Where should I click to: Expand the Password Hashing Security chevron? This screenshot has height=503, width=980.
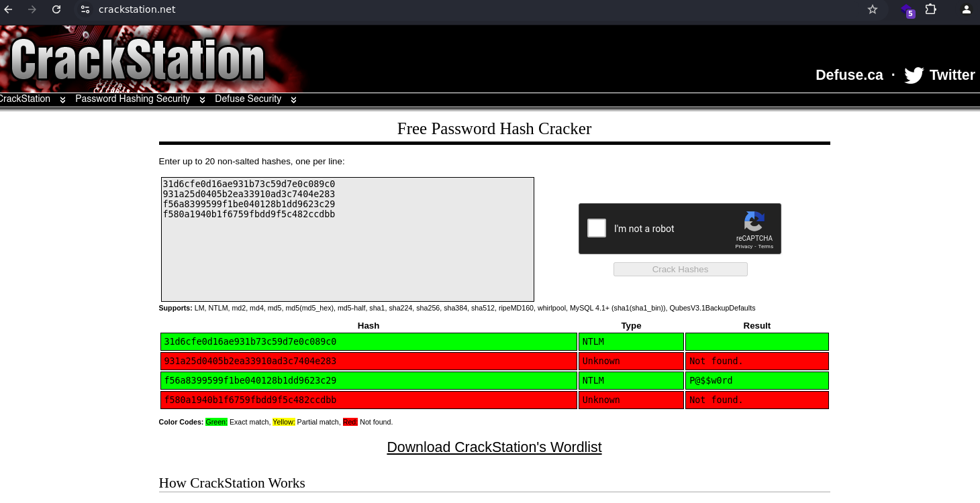tap(202, 99)
